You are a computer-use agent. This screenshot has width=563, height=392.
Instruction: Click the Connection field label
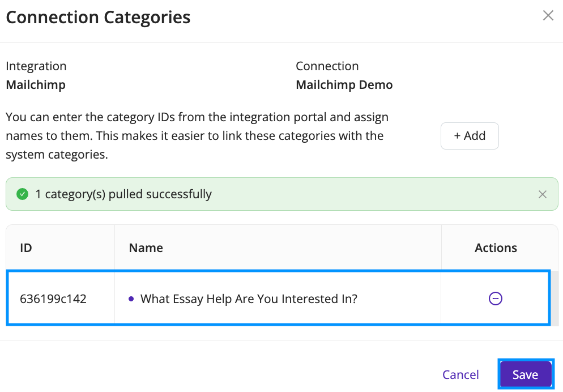pyautogui.click(x=327, y=66)
